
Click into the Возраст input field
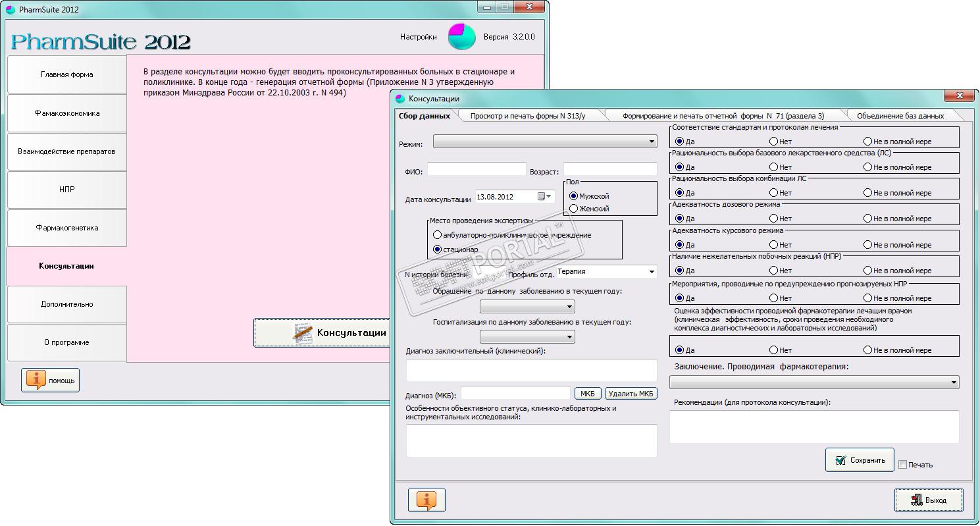point(610,169)
